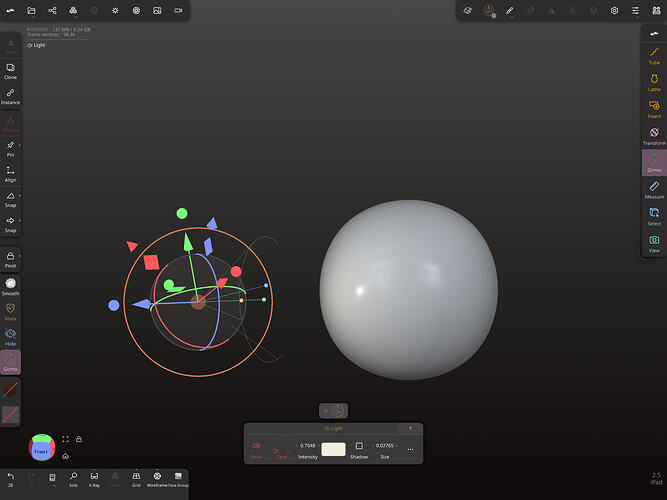Toggle Face Group display

pyautogui.click(x=178, y=479)
